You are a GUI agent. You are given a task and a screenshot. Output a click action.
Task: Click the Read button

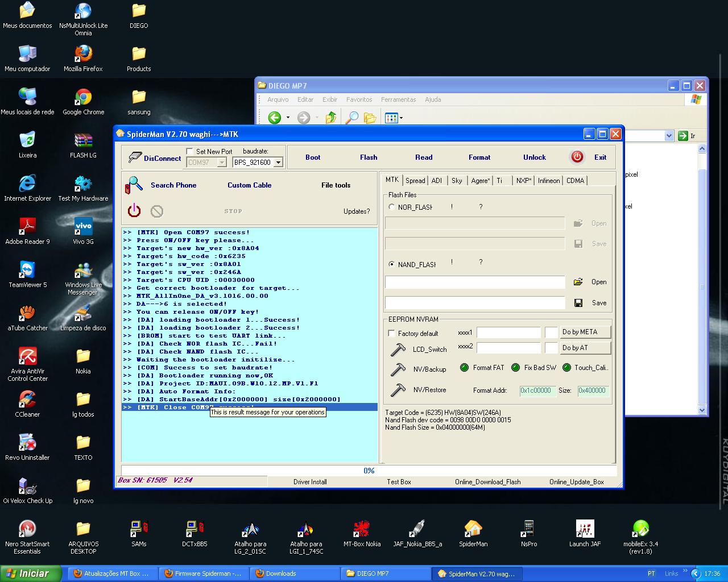[424, 157]
